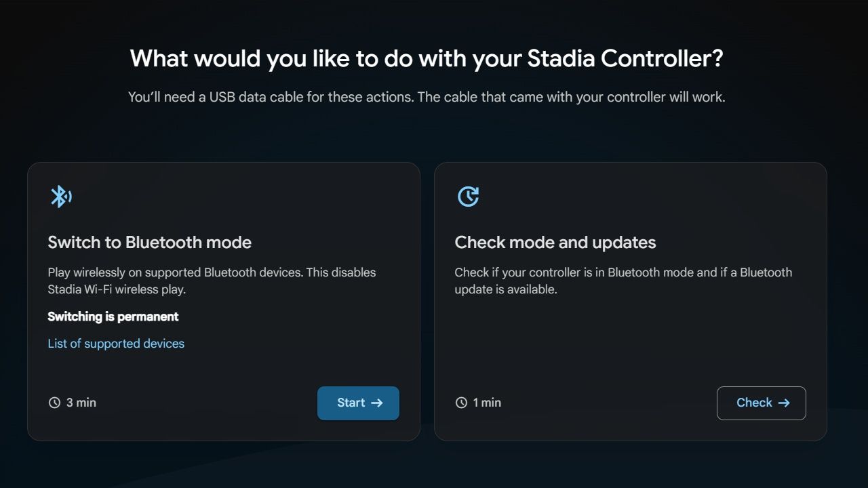The width and height of the screenshot is (868, 488).
Task: Click the clock icon next to 3 min
Action: point(54,402)
